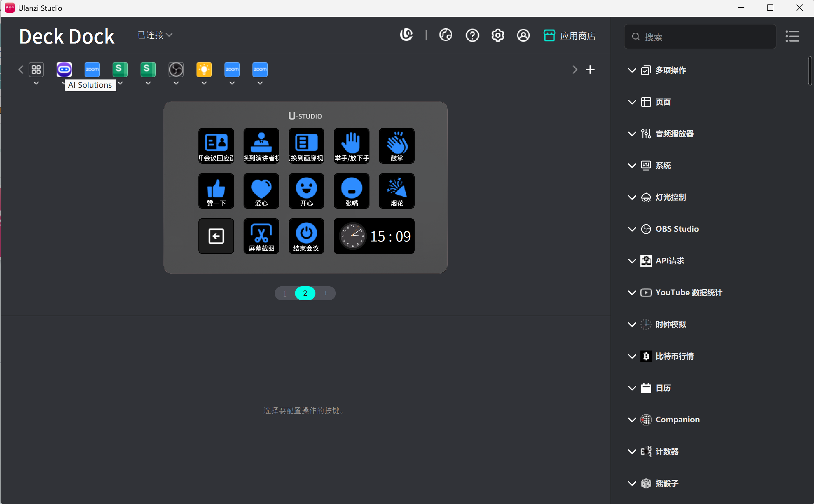The image size is (814, 504).
Task: Select the OBS profile icon
Action: (176, 70)
